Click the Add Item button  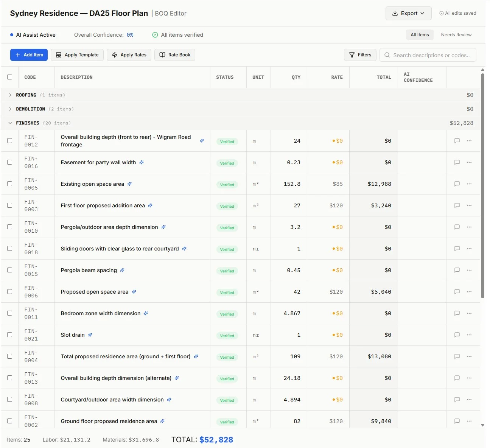pyautogui.click(x=29, y=55)
